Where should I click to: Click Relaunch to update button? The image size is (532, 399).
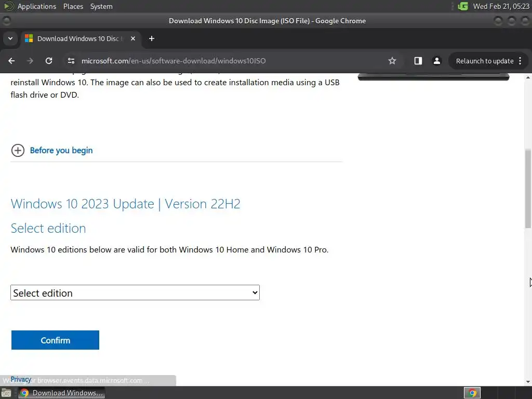pyautogui.click(x=485, y=61)
